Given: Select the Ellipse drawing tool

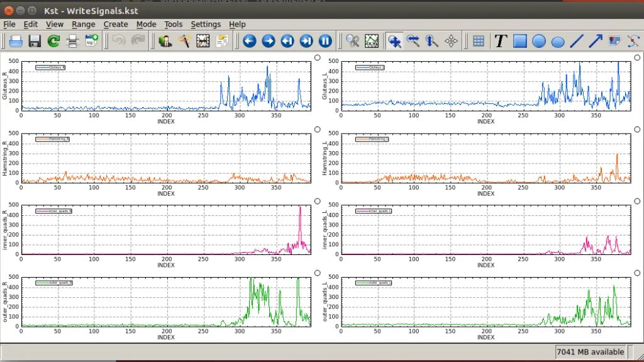Looking at the screenshot, I should pyautogui.click(x=557, y=42).
